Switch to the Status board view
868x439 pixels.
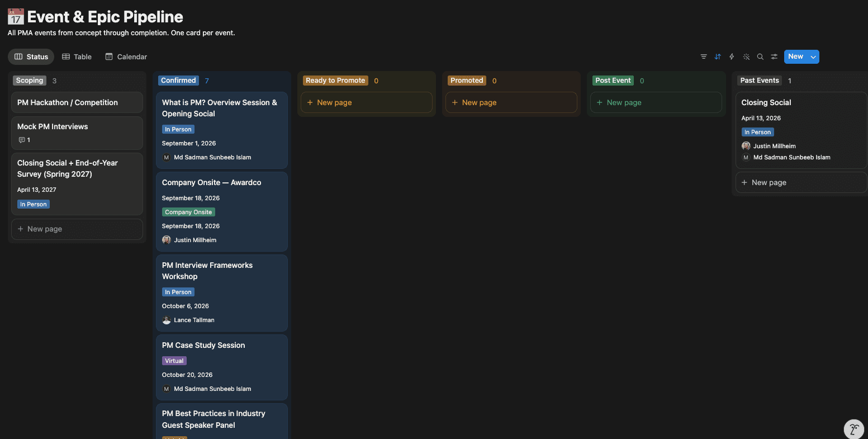point(31,56)
